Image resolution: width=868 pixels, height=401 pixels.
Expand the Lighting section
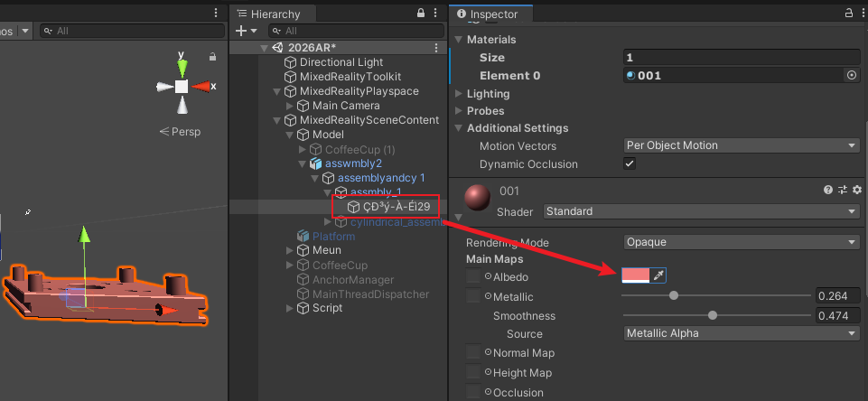tap(482, 94)
